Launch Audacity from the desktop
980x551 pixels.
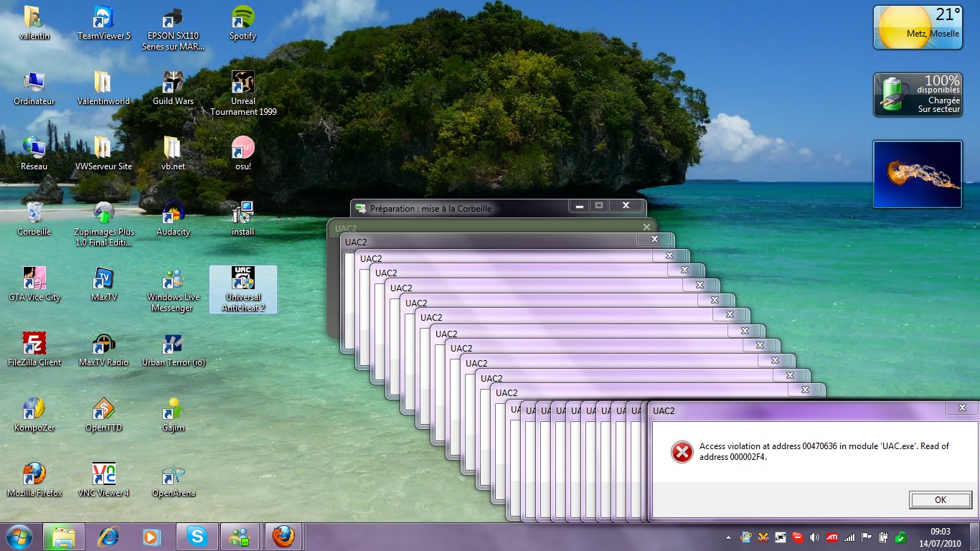click(173, 219)
